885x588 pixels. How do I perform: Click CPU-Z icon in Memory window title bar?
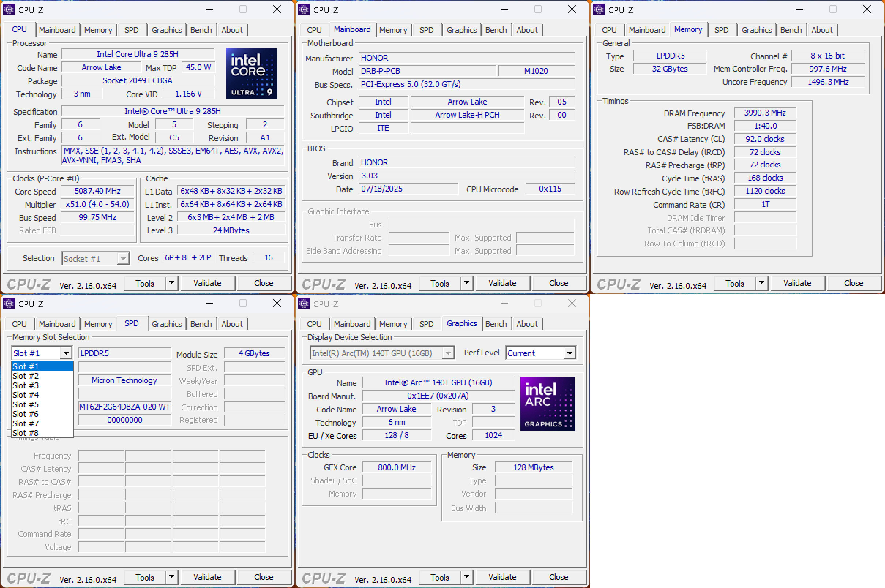(x=599, y=10)
